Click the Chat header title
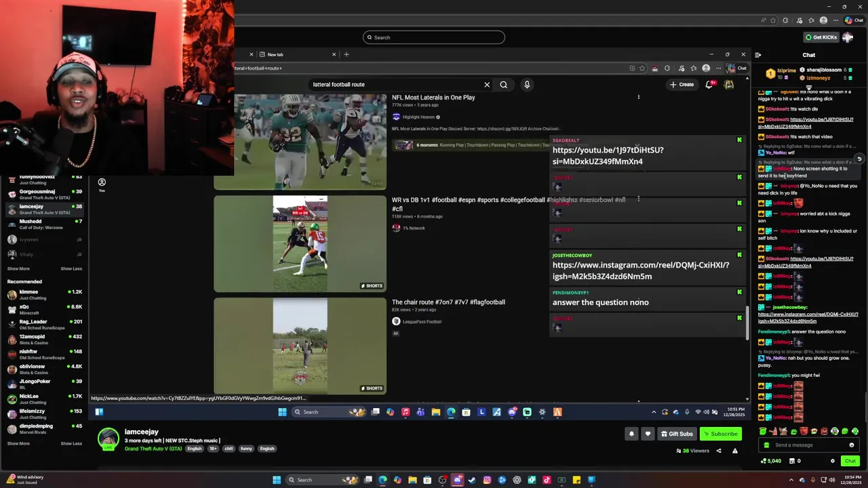The height and width of the screenshot is (488, 868). click(x=809, y=55)
